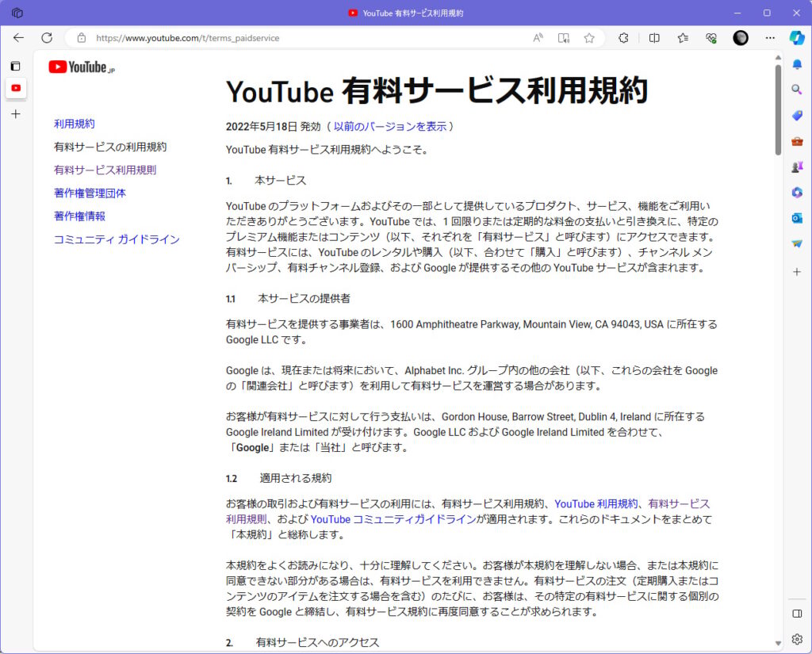Open the Extensions puzzle icon
The width and height of the screenshot is (812, 654).
point(623,38)
